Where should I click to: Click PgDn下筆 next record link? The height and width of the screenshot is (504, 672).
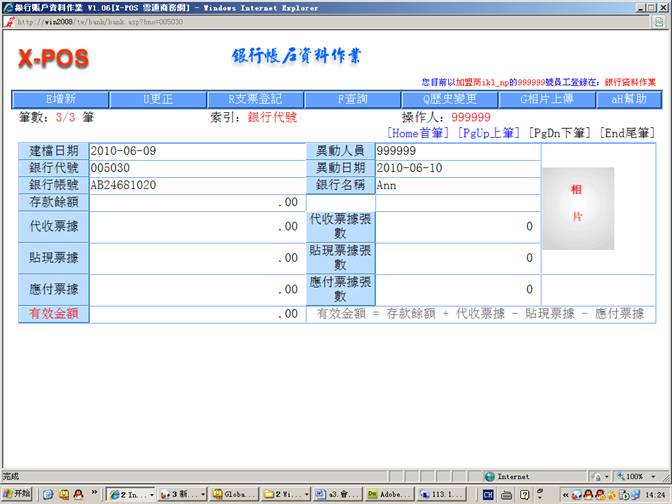559,133
